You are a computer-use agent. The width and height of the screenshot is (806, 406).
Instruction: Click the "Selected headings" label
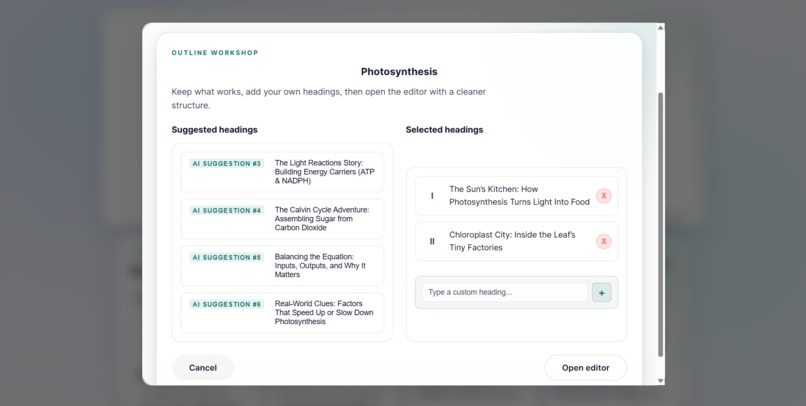coord(444,130)
